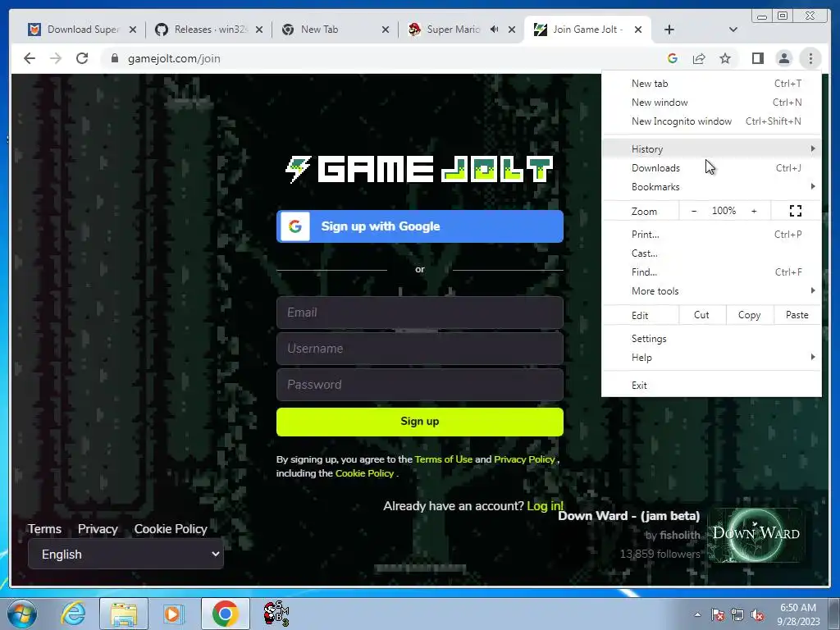Click the Google icon in address bar
This screenshot has height=630, width=840.
coord(673,58)
